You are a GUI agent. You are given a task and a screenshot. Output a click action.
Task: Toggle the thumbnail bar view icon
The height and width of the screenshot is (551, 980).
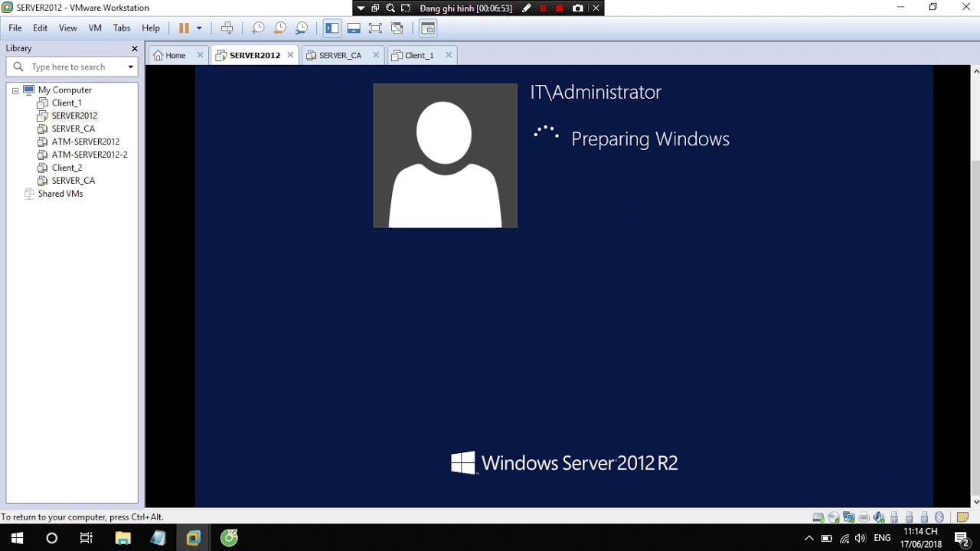pyautogui.click(x=354, y=28)
